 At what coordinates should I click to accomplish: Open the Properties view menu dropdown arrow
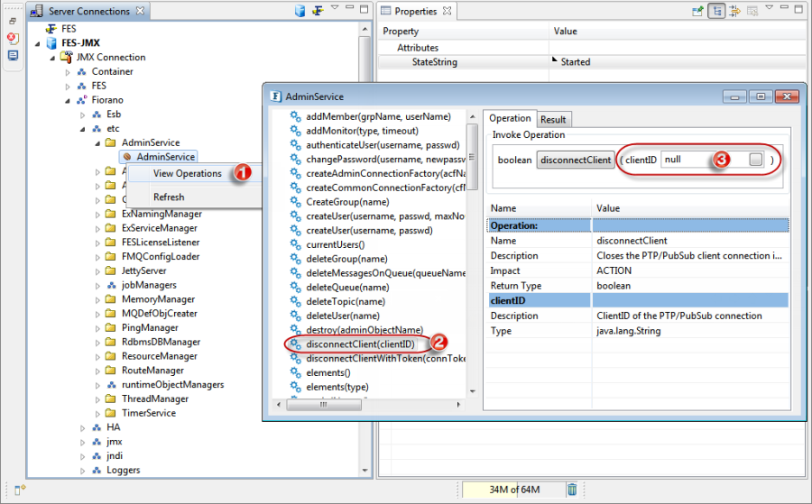point(770,10)
